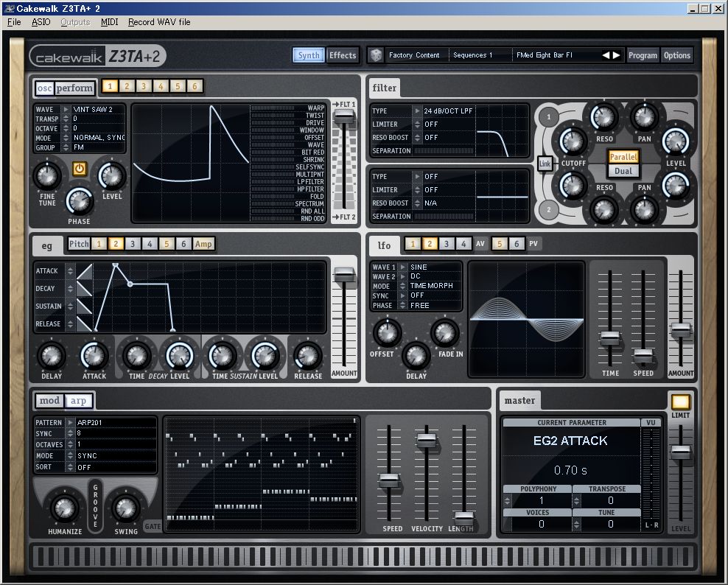Click the FMed Eight Bar FI program name
This screenshot has width=728, height=585.
click(544, 55)
